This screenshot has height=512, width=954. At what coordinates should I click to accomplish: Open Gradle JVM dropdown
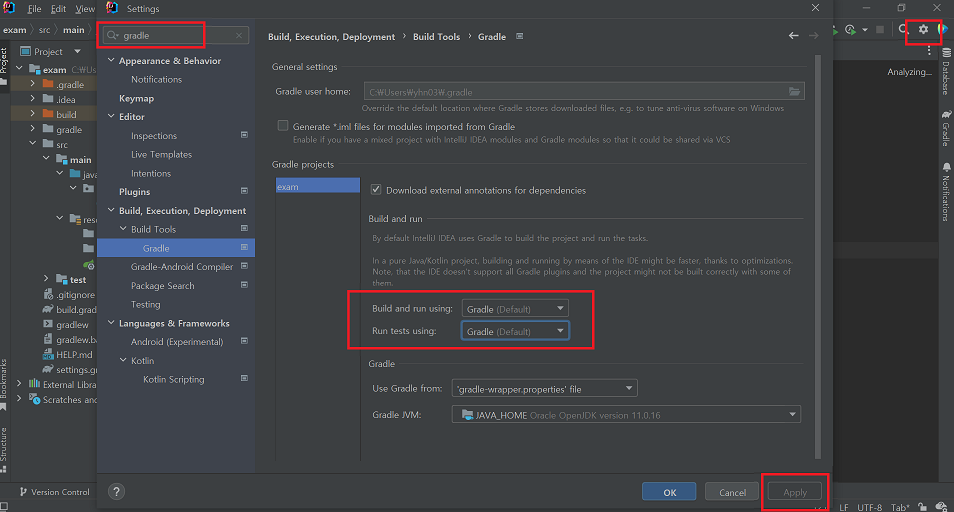coord(626,415)
